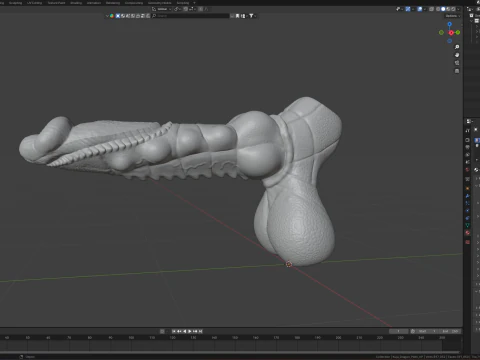Click the Start frame field in timeline
The image size is (480, 360).
click(427, 331)
